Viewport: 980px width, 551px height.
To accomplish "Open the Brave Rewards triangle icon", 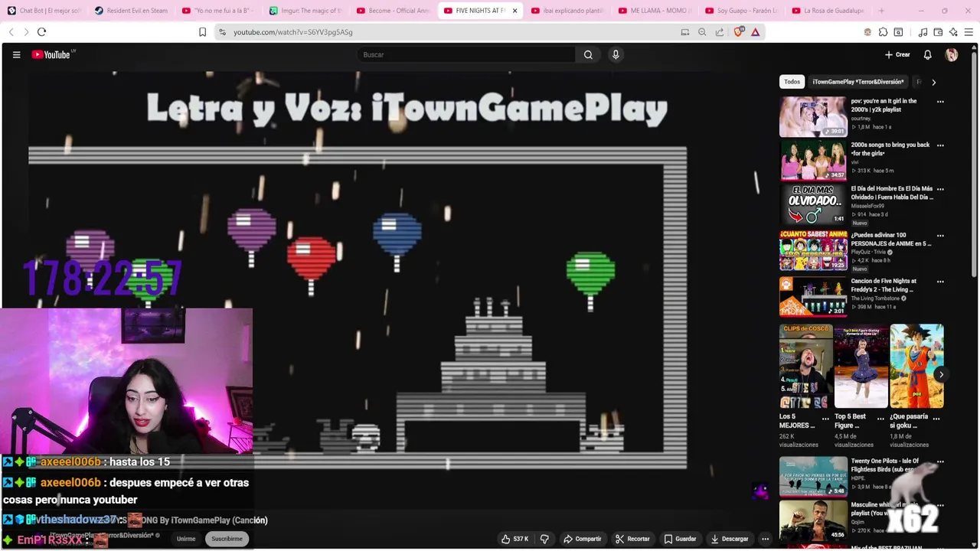I will [755, 32].
